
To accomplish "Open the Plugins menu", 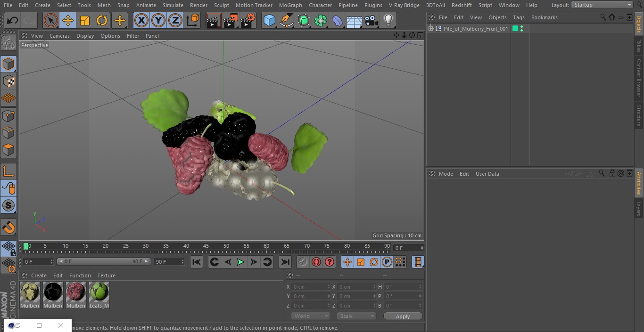I will pos(373,5).
